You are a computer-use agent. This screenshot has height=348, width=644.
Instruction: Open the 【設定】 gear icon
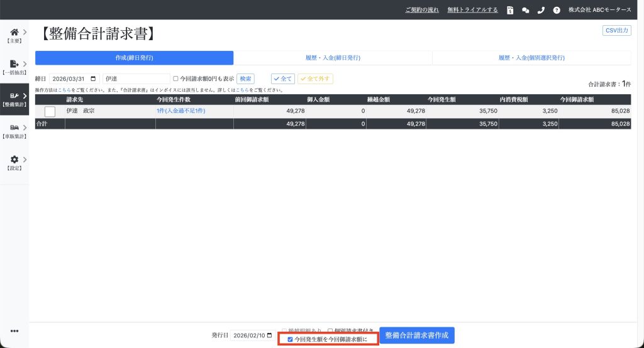click(x=14, y=160)
